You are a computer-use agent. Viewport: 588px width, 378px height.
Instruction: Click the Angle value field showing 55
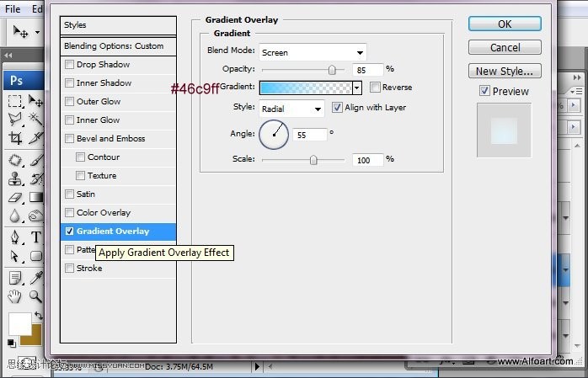point(309,135)
